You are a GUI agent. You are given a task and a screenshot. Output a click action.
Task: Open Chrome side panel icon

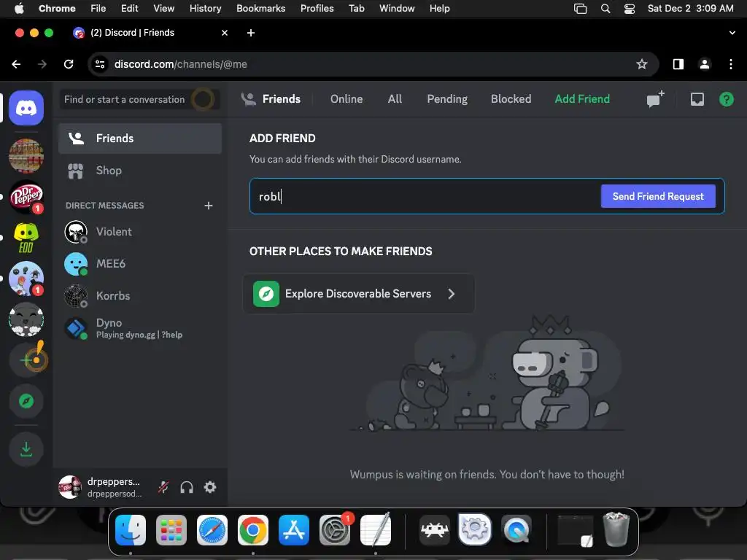pos(678,64)
